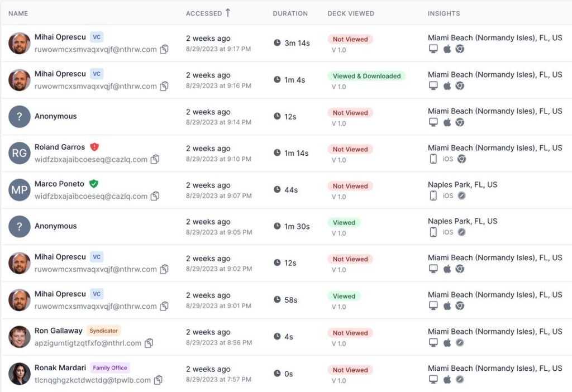Click the clock icon beside 3m 14s duration
572x392 pixels.
pyautogui.click(x=277, y=42)
